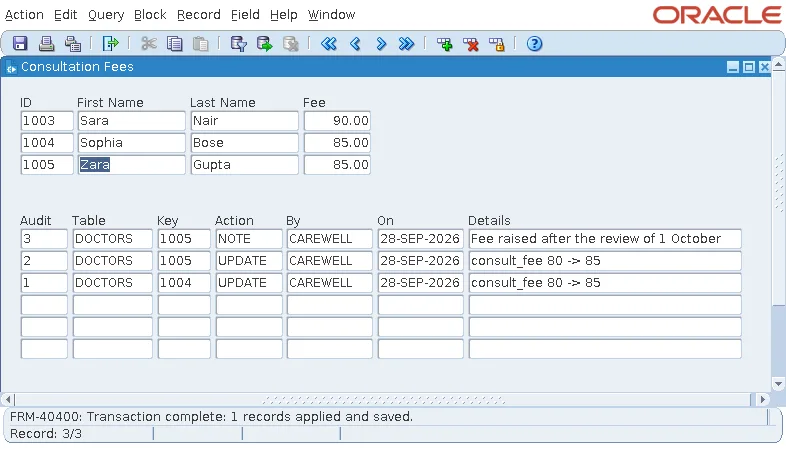This screenshot has height=449, width=786.
Task: Click the Enter Query icon
Action: click(238, 44)
